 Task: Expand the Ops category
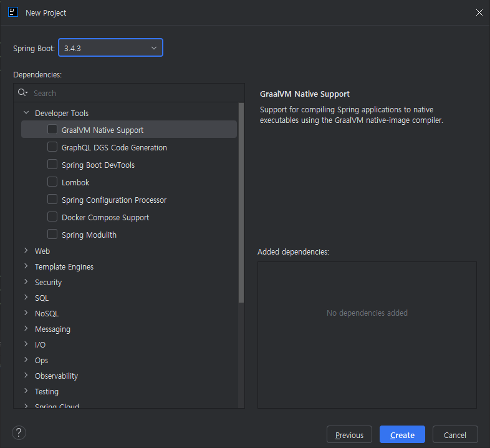(x=26, y=360)
